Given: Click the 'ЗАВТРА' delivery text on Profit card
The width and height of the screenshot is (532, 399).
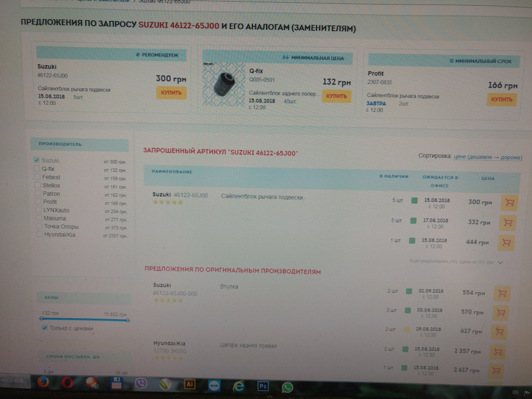Looking at the screenshot, I should (x=376, y=104).
